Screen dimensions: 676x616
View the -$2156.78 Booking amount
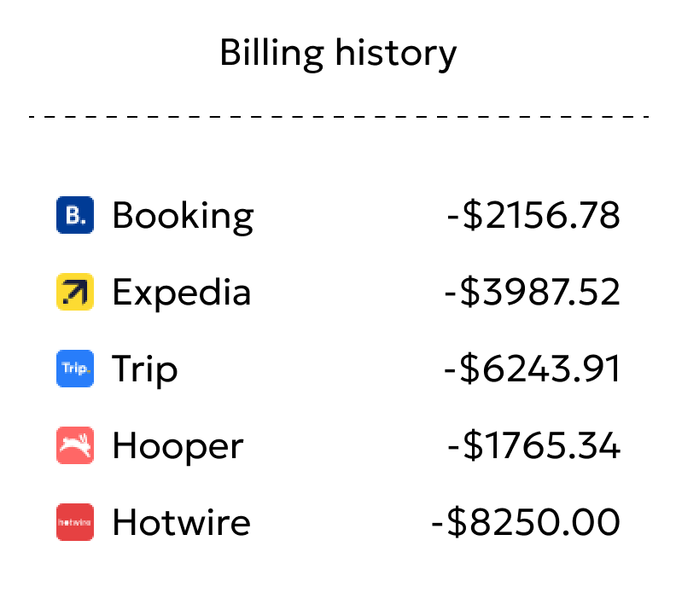pyautogui.click(x=533, y=215)
